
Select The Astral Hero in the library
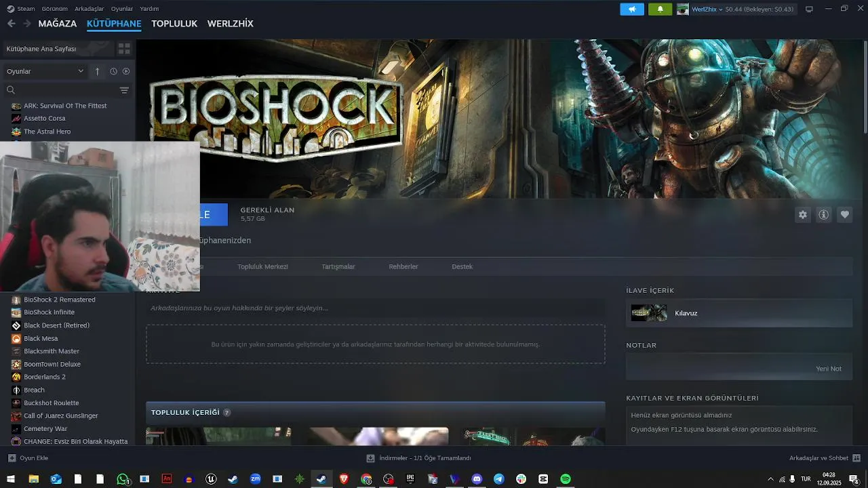click(47, 131)
